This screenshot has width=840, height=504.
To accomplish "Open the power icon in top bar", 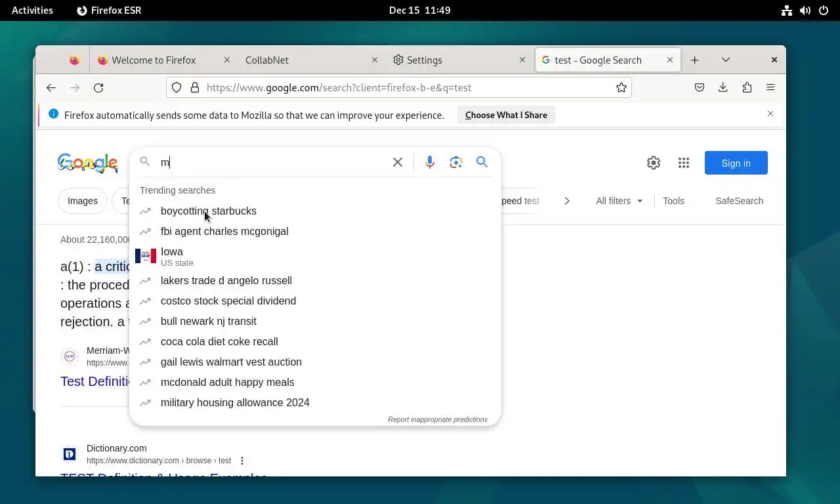I will pyautogui.click(x=824, y=10).
